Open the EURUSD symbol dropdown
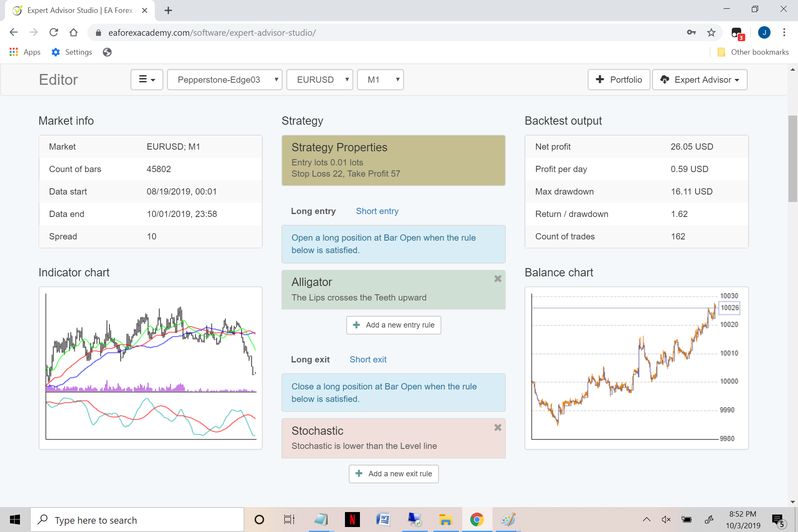 320,79
